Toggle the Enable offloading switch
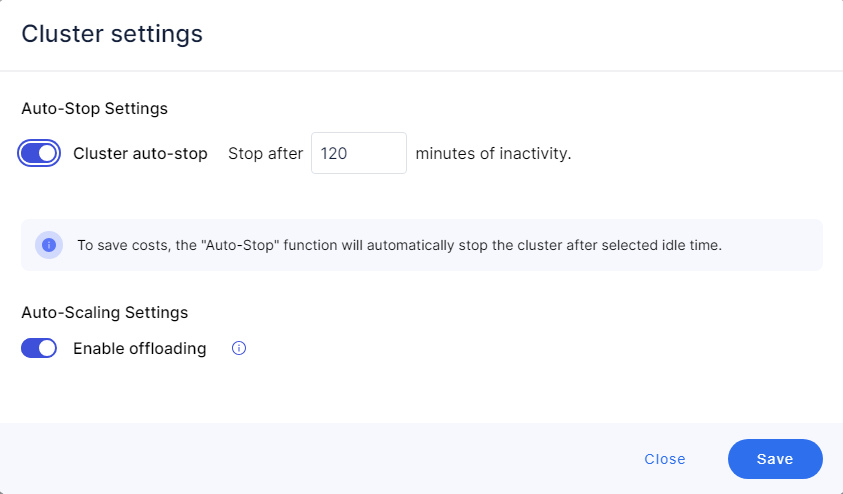Viewport: 843px width, 494px height. [39, 349]
